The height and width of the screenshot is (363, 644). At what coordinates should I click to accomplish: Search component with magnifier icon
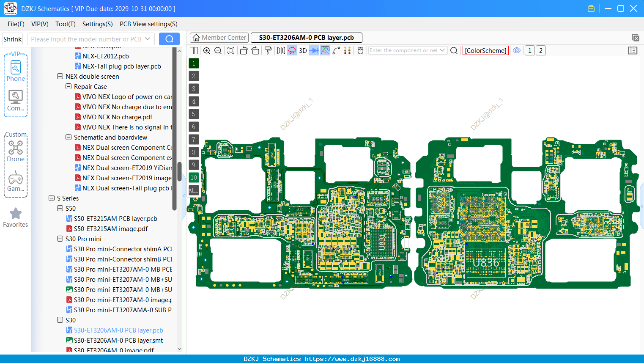pyautogui.click(x=454, y=50)
